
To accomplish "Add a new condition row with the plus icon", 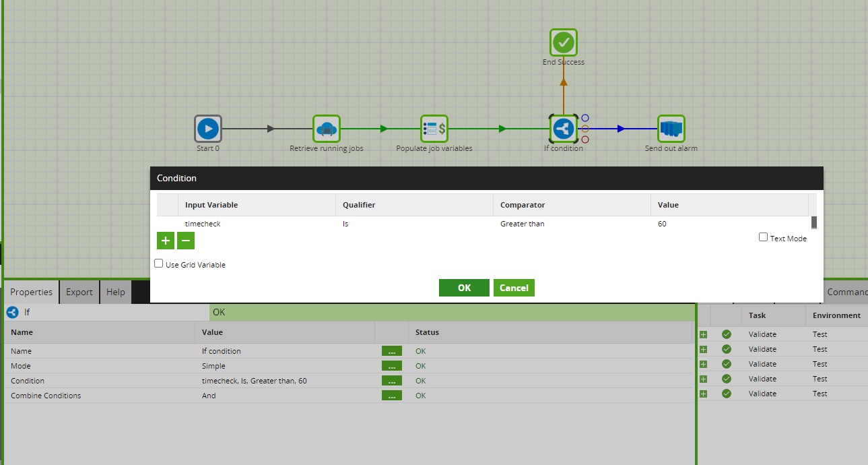I will (165, 240).
